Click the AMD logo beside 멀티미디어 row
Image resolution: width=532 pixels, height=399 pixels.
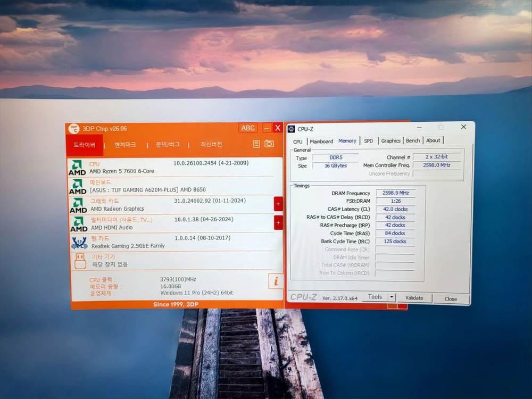(x=79, y=225)
